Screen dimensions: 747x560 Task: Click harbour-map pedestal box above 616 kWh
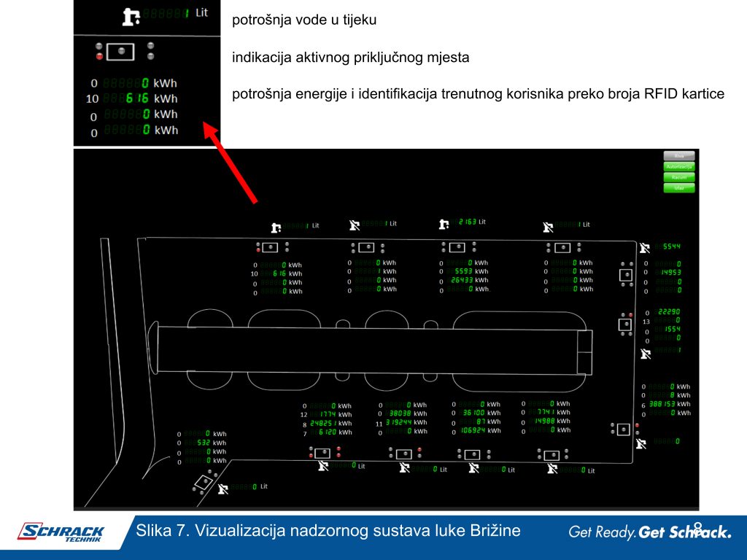point(270,248)
